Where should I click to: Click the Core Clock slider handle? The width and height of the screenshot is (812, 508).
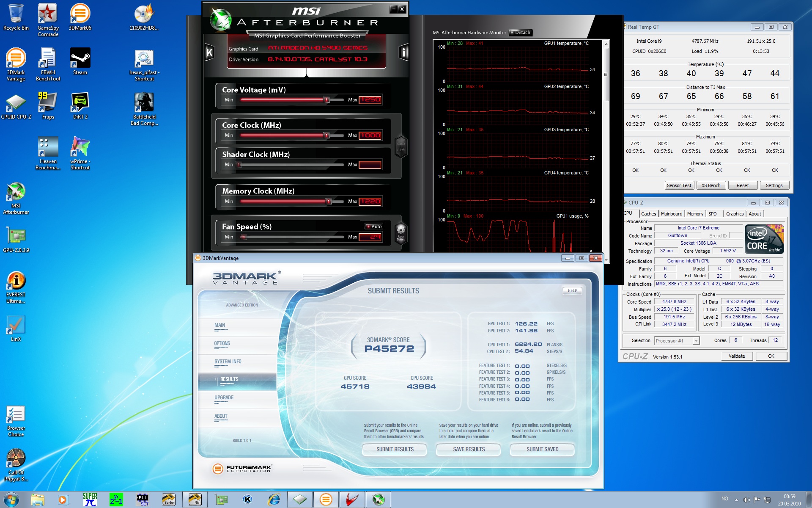(x=326, y=135)
